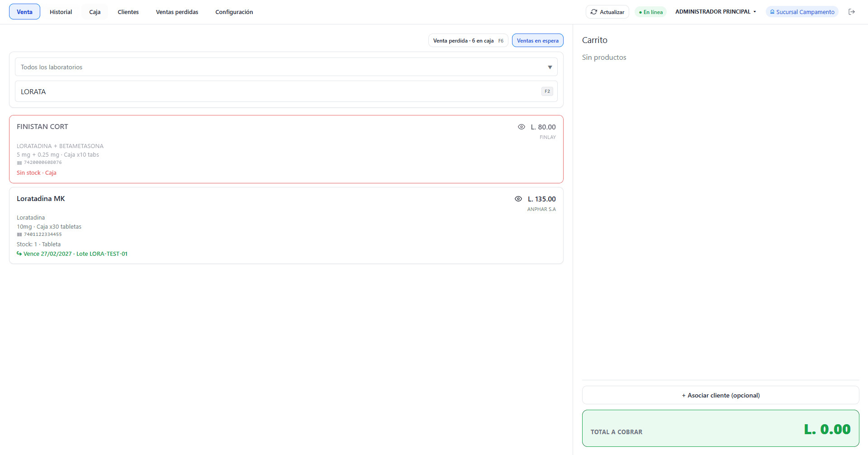Viewport: 868px width, 455px height.
Task: Click the refresh arrows icon beside Actualizar
Action: pos(594,12)
